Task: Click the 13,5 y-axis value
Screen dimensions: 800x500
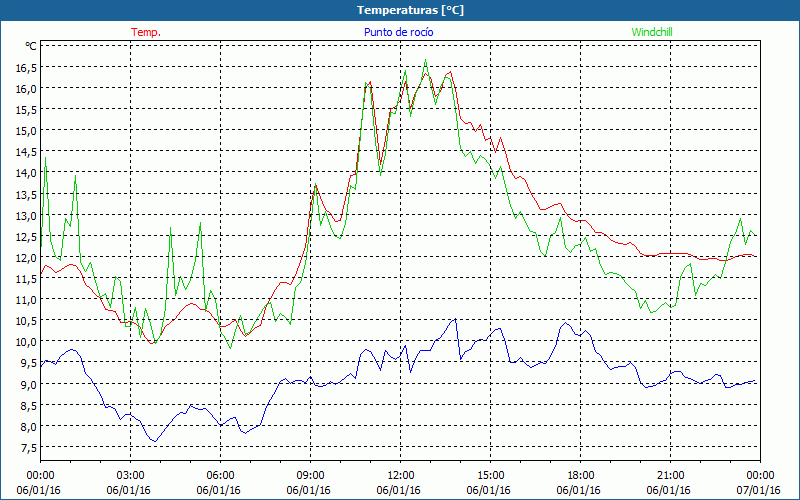Action: (27, 194)
